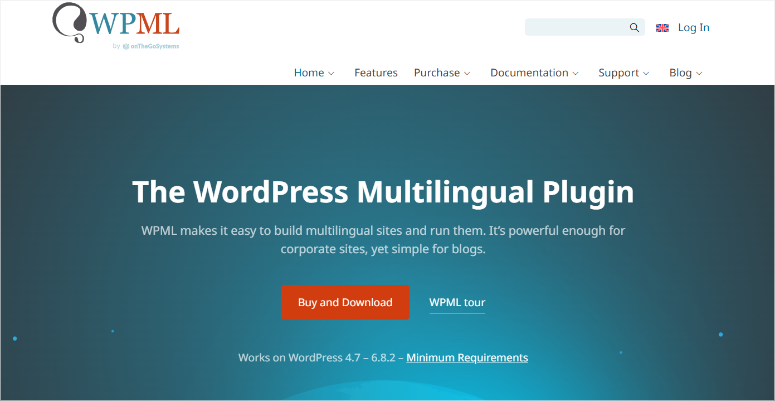This screenshot has width=775, height=401.
Task: Go to the Features page
Action: [376, 73]
